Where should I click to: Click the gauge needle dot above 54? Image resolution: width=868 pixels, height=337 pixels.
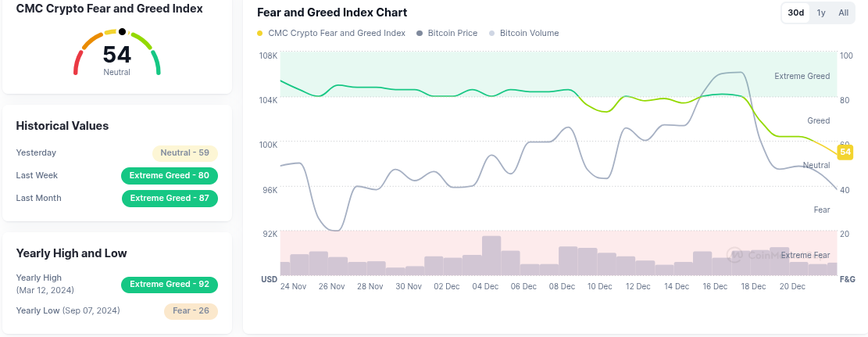coord(122,31)
